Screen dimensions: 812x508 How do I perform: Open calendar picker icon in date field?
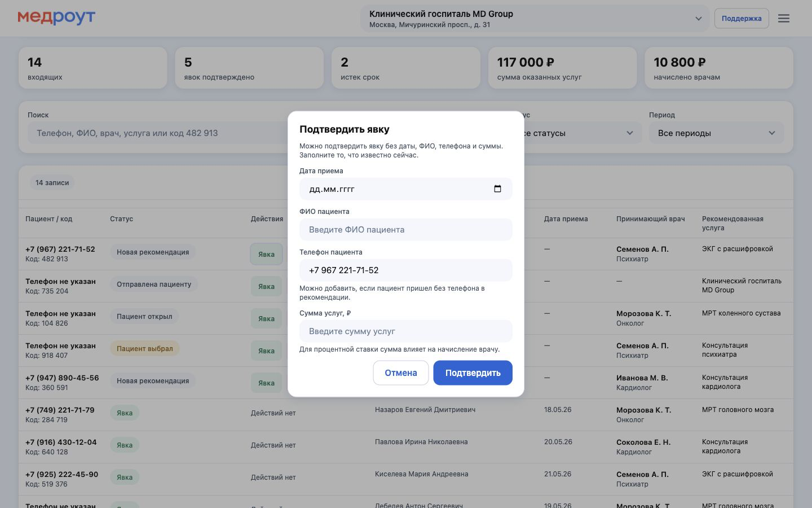497,189
